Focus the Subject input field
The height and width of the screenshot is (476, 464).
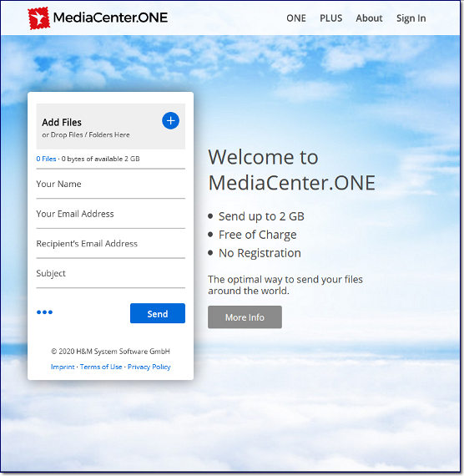[110, 273]
